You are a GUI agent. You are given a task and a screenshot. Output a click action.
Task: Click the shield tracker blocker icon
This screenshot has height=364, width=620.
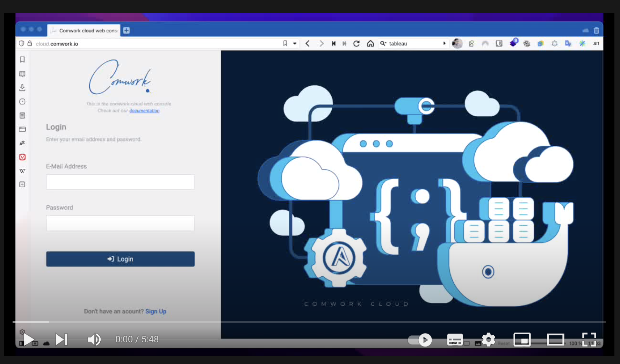click(x=21, y=43)
